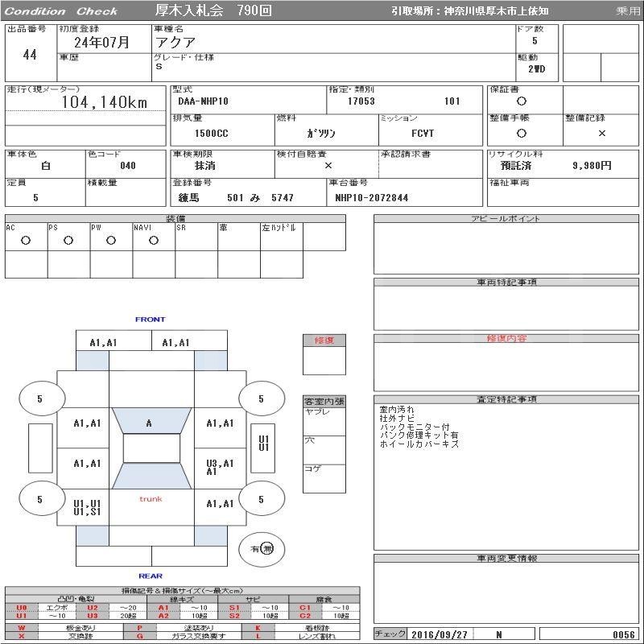Click the classification number '101'
The width and height of the screenshot is (644, 644).
(x=452, y=101)
